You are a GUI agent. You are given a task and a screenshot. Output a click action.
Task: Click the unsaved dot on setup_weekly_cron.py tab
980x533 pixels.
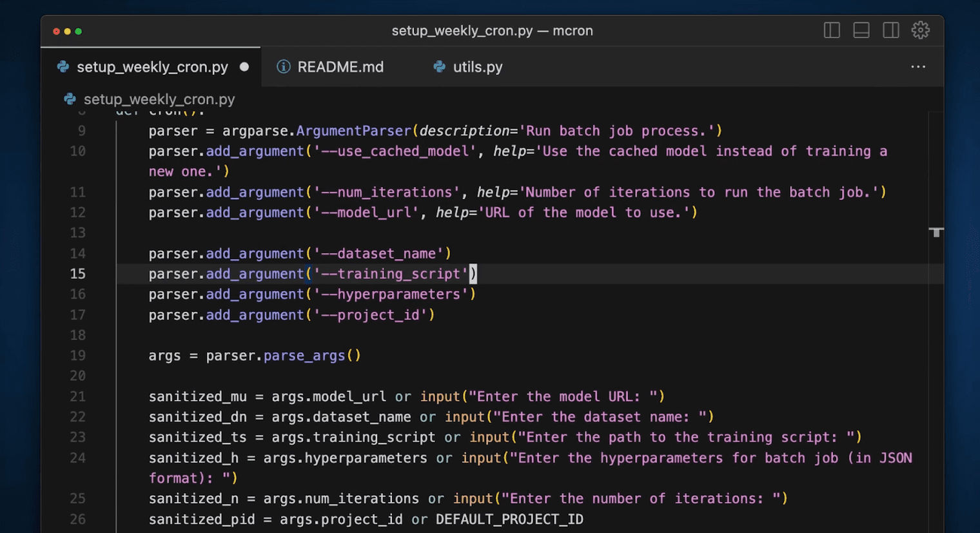pos(244,66)
